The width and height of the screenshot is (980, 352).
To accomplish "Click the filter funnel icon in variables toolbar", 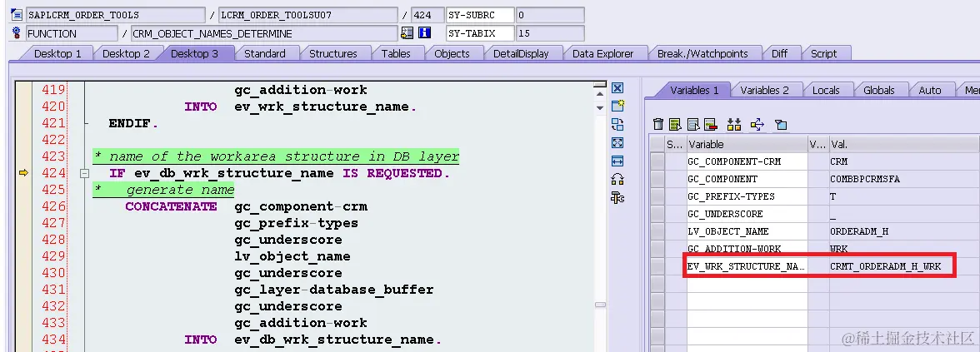I will (x=781, y=124).
